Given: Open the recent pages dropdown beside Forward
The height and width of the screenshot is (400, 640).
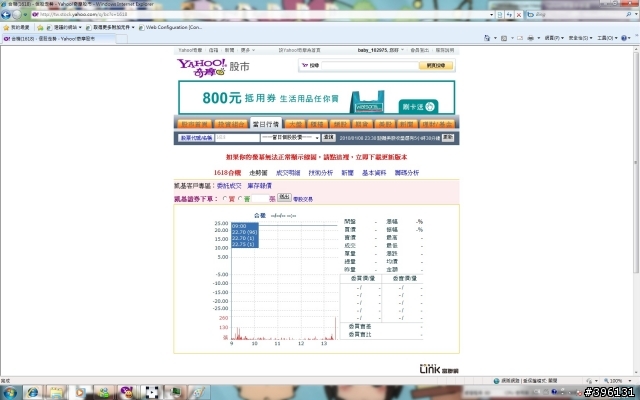Looking at the screenshot, I should pyautogui.click(x=25, y=15).
